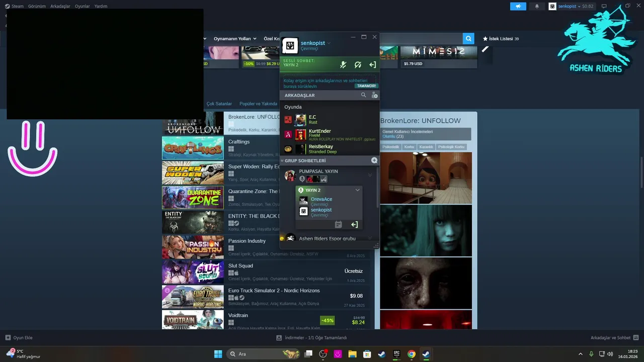The height and width of the screenshot is (362, 644).
Task: Click the taskbar microphone tray icon
Action: pyautogui.click(x=591, y=354)
